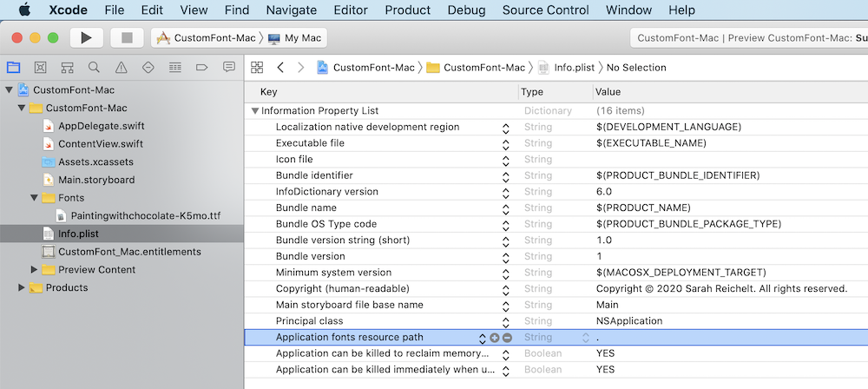This screenshot has width=868, height=389.
Task: Click $(PRODUCT_NAME) value
Action: click(x=643, y=208)
